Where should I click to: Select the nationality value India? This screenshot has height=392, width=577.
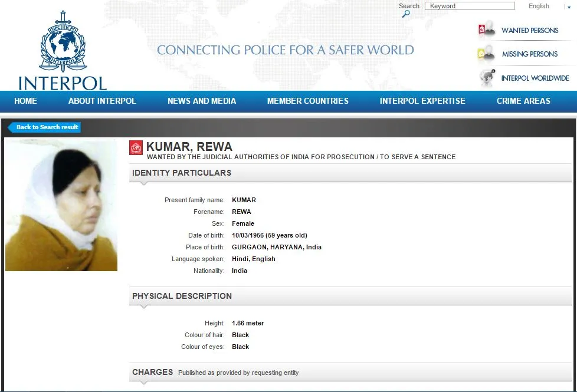click(240, 271)
